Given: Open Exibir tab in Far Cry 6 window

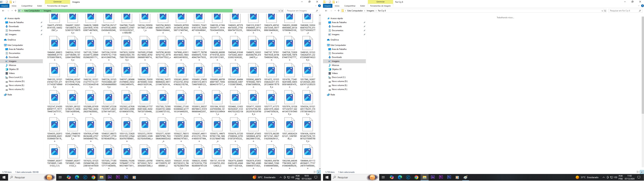Looking at the screenshot, I should 363,6.
